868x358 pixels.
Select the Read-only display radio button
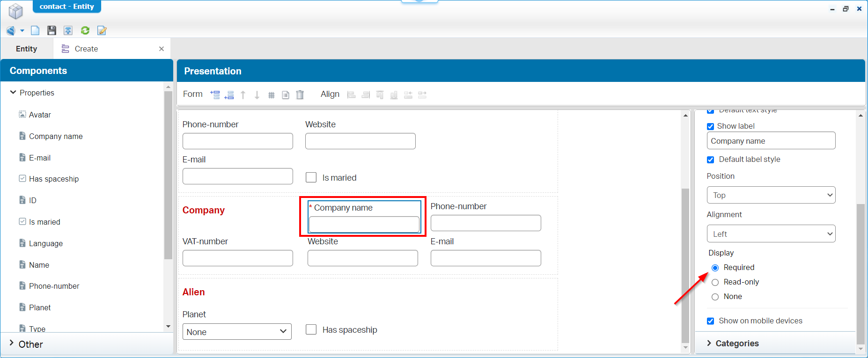click(715, 282)
